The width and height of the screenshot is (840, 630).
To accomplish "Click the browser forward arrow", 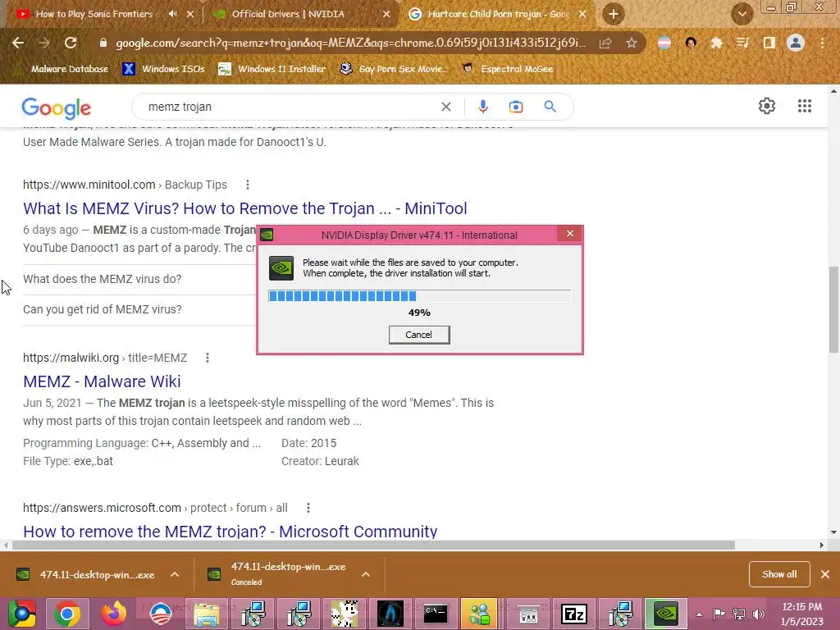I will (44, 43).
